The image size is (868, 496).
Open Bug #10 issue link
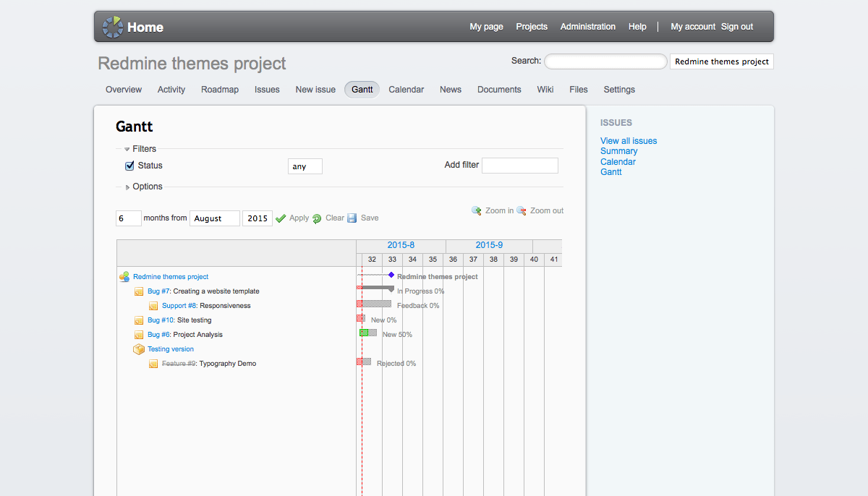click(x=161, y=320)
